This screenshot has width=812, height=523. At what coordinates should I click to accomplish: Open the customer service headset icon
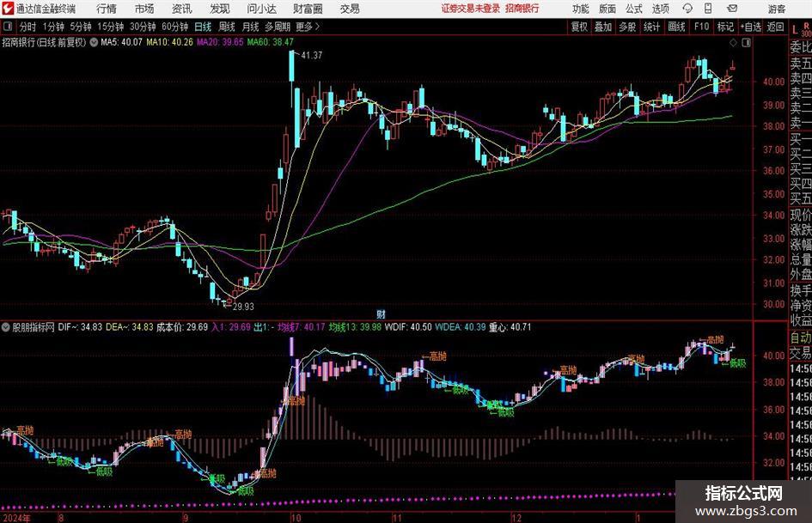(x=687, y=9)
